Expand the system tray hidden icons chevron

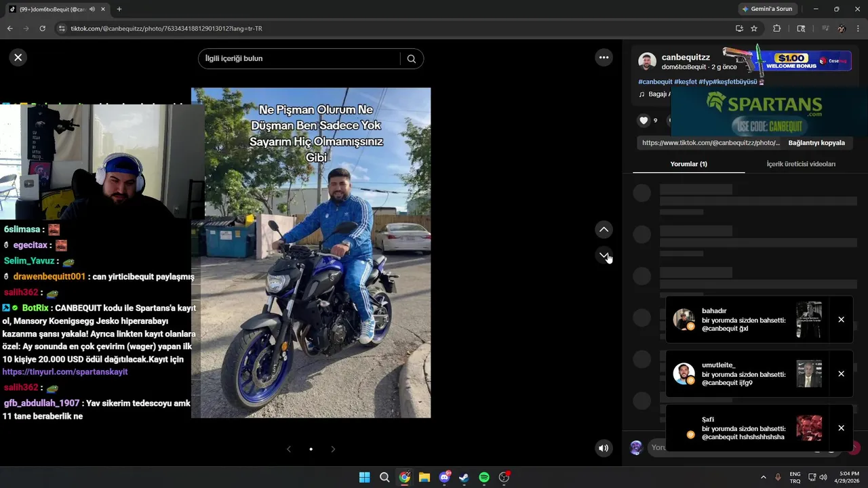[x=763, y=477]
